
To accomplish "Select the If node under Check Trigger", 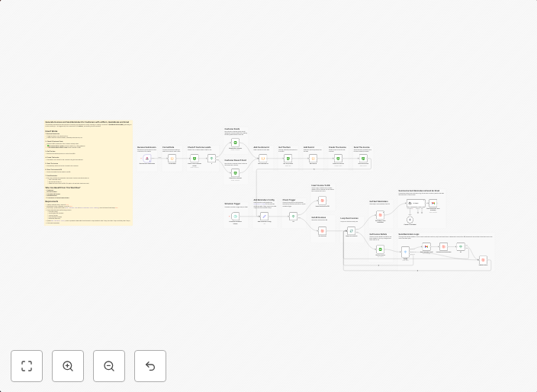I will [x=293, y=217].
